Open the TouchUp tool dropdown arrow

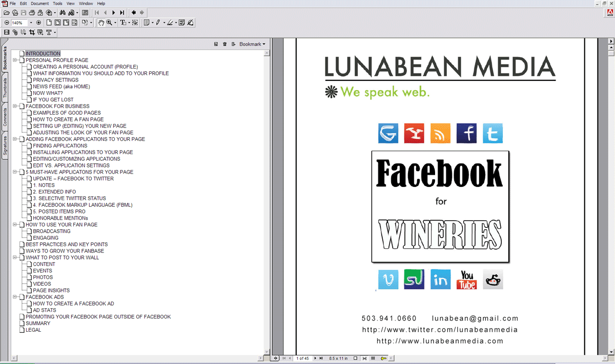(x=55, y=32)
